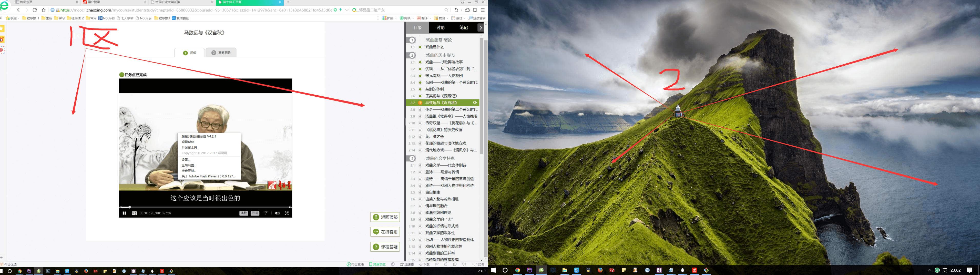The image size is (980, 275).
Task: Open the 收藏 bookmarks dropdown
Action: [x=13, y=18]
